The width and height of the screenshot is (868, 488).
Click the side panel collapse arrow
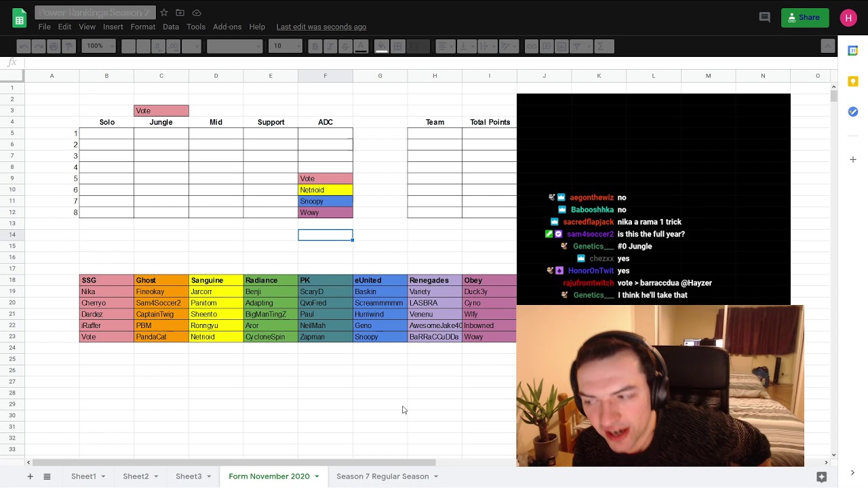852,472
